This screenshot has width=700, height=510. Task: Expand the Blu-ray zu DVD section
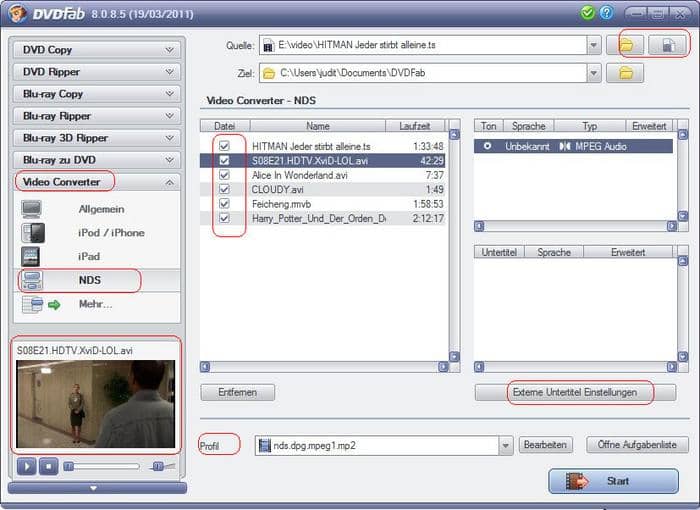97,160
